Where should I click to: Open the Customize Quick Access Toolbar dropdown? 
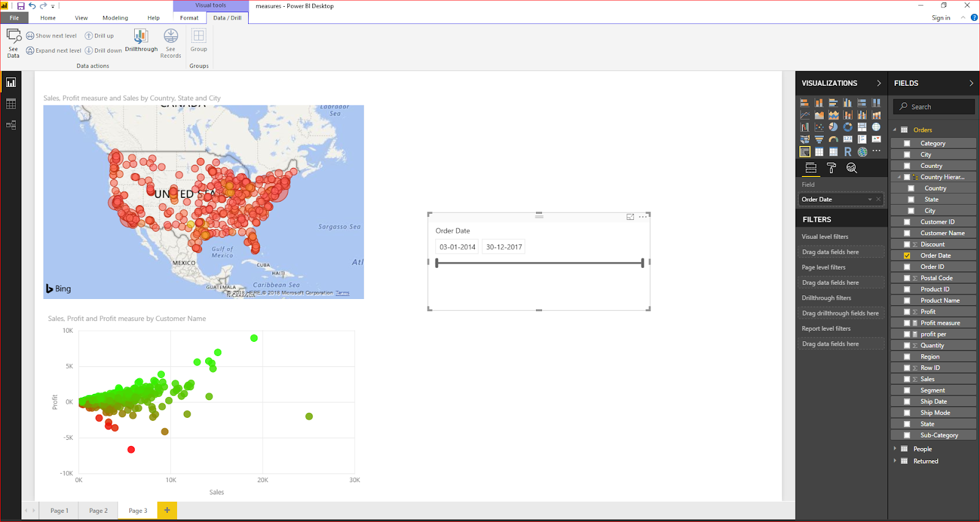point(53,6)
